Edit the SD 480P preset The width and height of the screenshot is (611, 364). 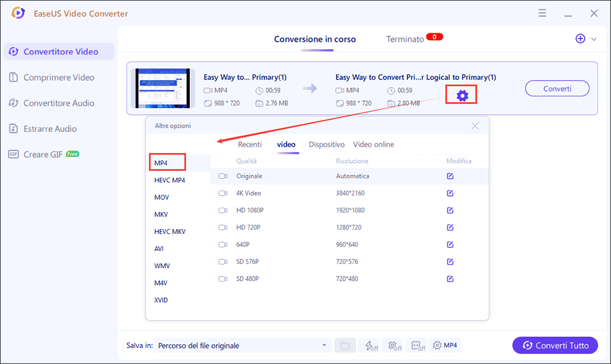[450, 278]
